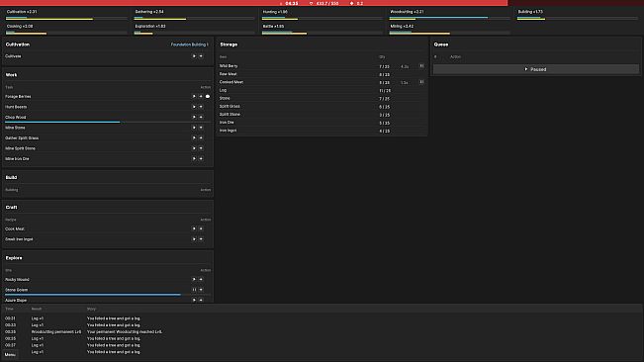Start the Cultivate action with its play icon

click(x=194, y=56)
